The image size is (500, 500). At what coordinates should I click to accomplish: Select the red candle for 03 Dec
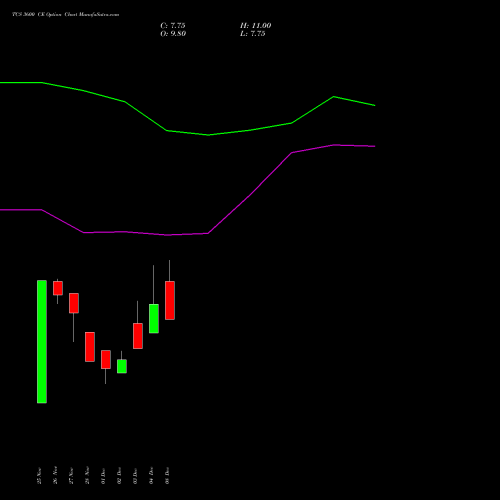pyautogui.click(x=138, y=336)
